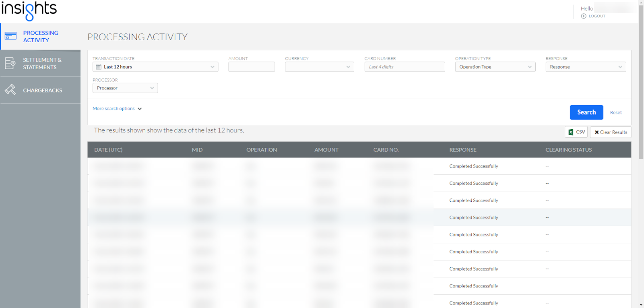Click the Insights logo
The image size is (644, 308).
(x=29, y=10)
